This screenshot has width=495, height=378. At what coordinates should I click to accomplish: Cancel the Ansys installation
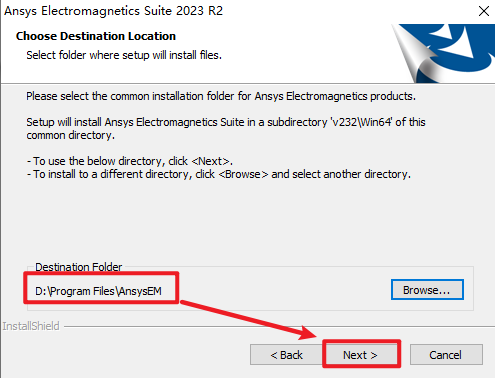click(x=446, y=355)
